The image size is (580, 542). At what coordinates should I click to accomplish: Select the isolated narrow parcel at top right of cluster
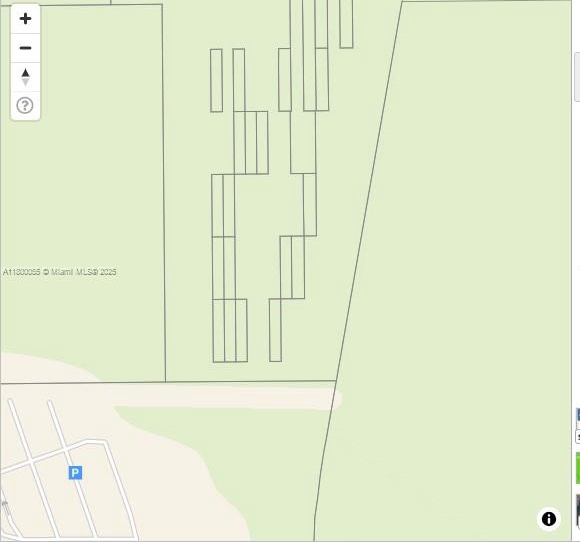click(346, 24)
